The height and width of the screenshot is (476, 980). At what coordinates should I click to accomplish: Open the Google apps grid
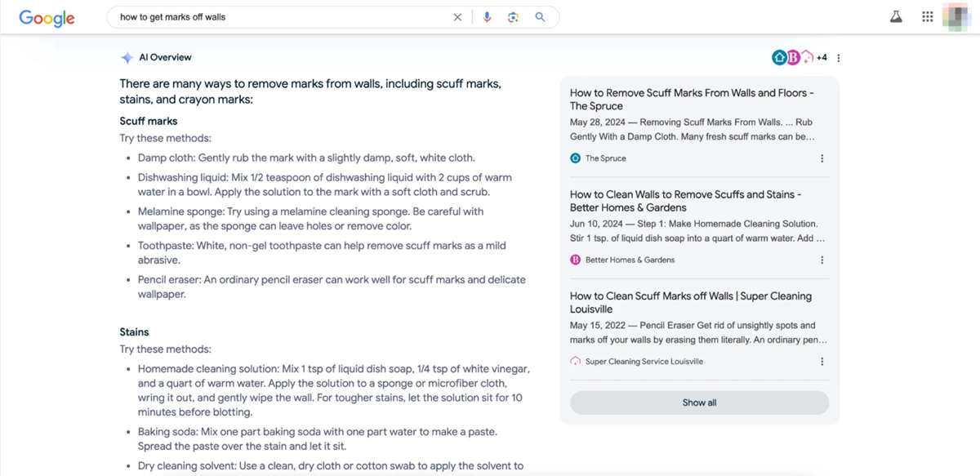pos(927,16)
